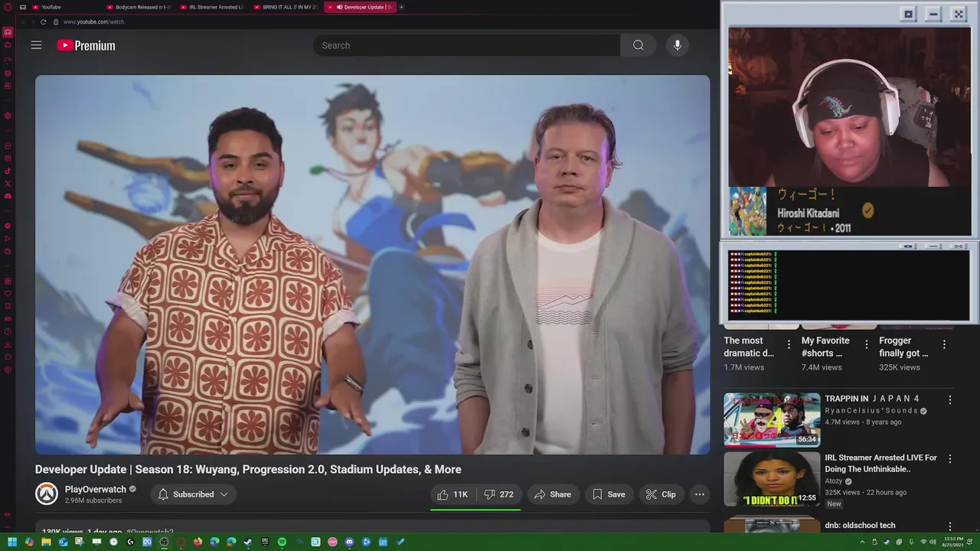Click webcam overlay expand arrows button

[x=959, y=14]
